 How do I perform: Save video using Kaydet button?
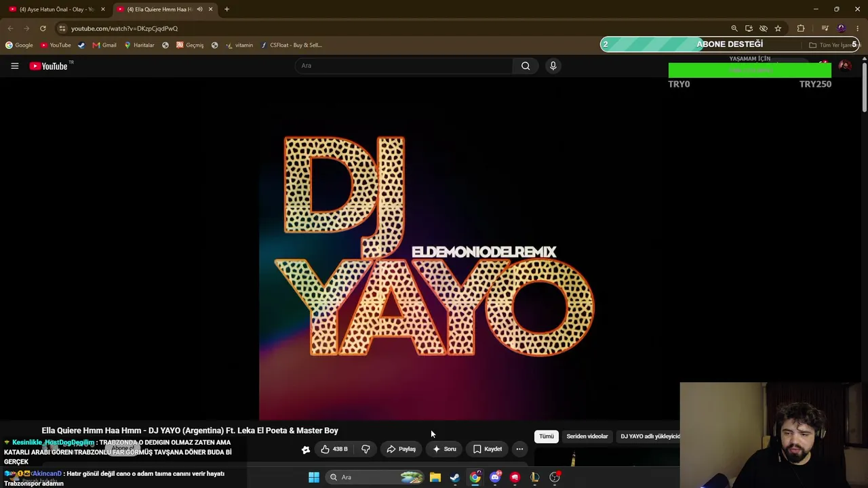pyautogui.click(x=488, y=449)
